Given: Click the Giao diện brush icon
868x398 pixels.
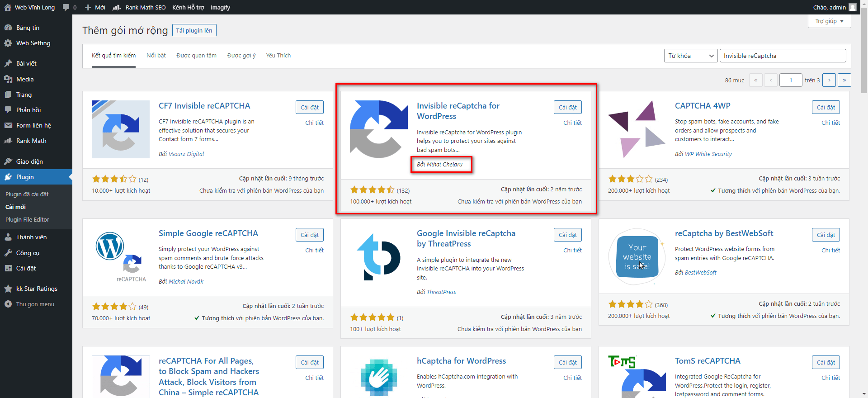Looking at the screenshot, I should (x=8, y=161).
